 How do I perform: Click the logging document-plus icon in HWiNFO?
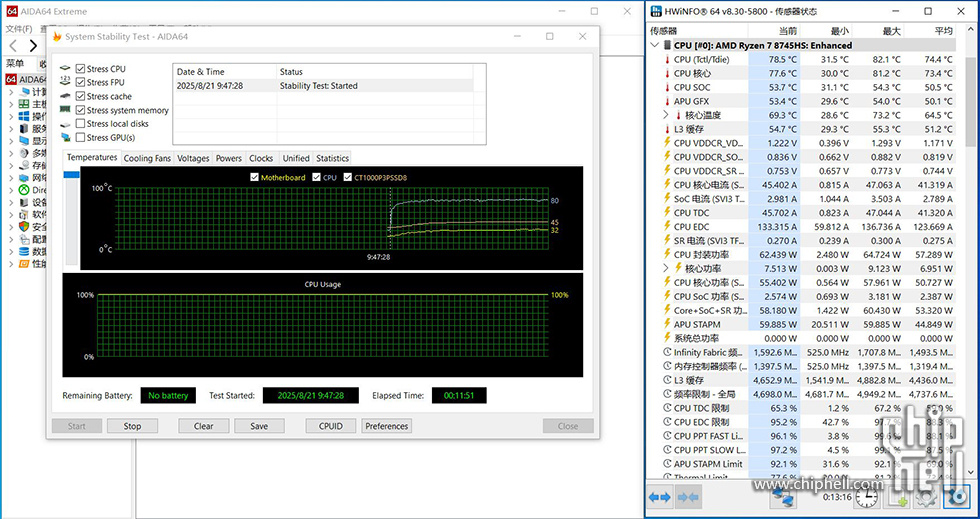[896, 498]
